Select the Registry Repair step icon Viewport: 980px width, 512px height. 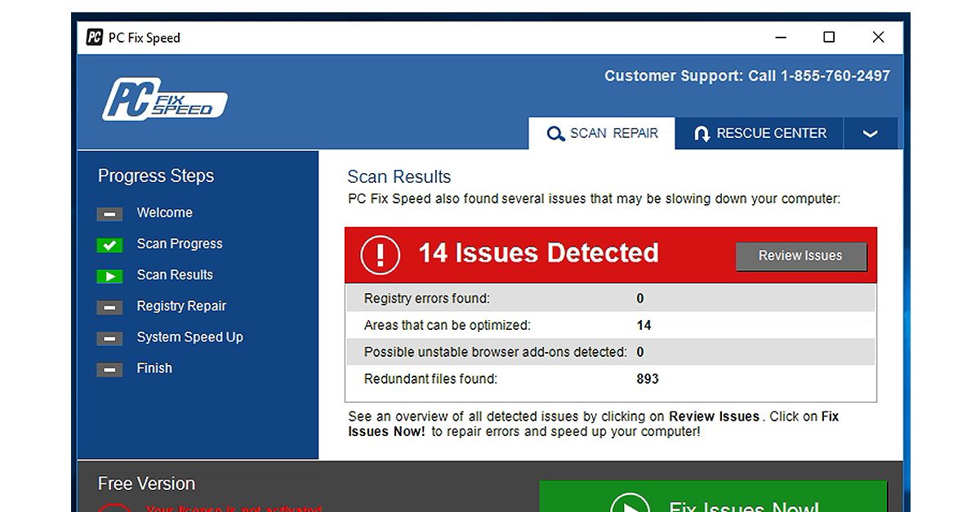click(109, 307)
